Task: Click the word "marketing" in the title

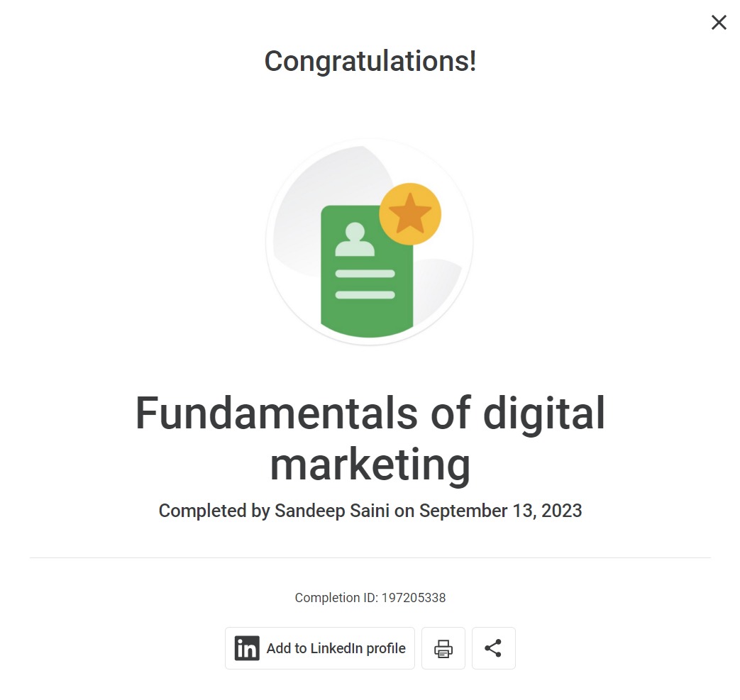Action: click(x=370, y=465)
